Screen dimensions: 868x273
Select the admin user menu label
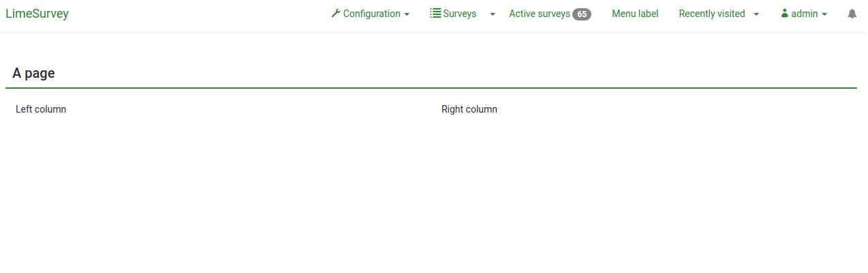[x=804, y=14]
